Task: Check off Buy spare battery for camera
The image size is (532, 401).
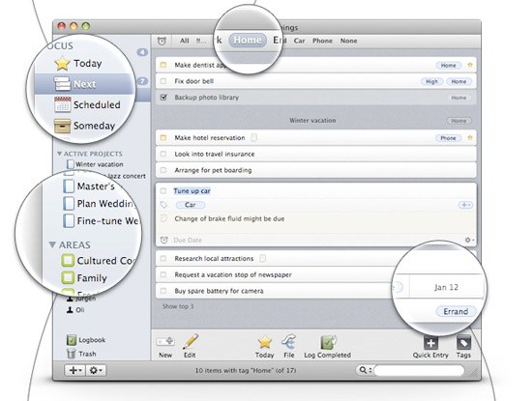Action: coord(163,291)
